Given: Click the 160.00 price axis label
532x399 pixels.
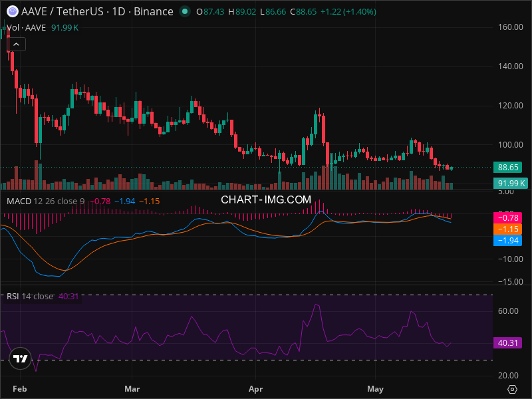Looking at the screenshot, I should [x=510, y=27].
